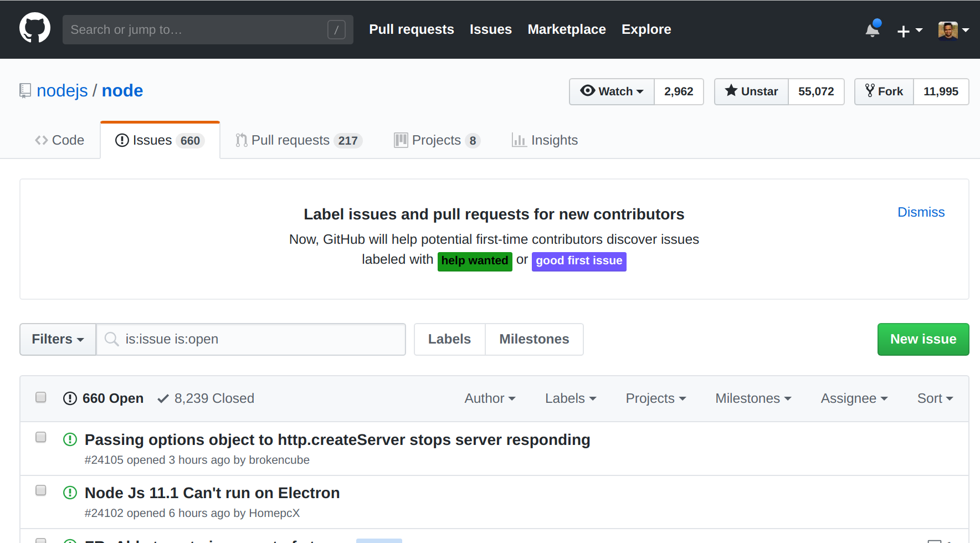Open the Projects repo tab
This screenshot has height=543, width=980.
point(437,140)
